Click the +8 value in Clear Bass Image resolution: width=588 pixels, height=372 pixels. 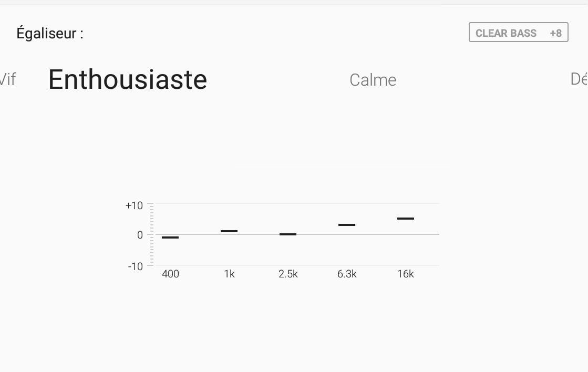[556, 33]
